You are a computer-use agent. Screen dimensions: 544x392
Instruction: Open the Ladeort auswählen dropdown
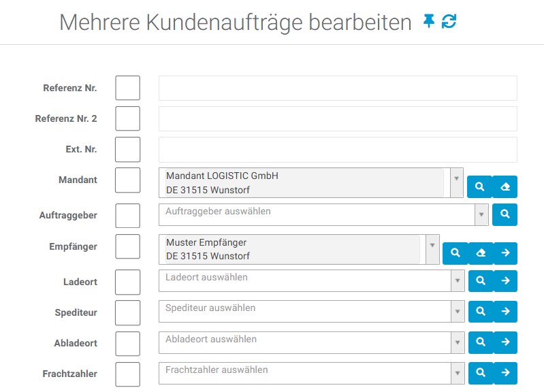pos(458,280)
